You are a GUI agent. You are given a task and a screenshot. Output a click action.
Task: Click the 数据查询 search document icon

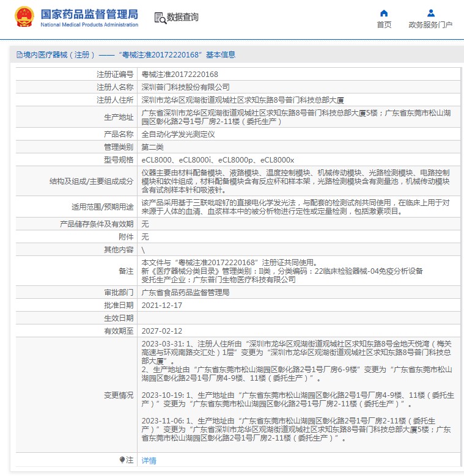(x=160, y=18)
